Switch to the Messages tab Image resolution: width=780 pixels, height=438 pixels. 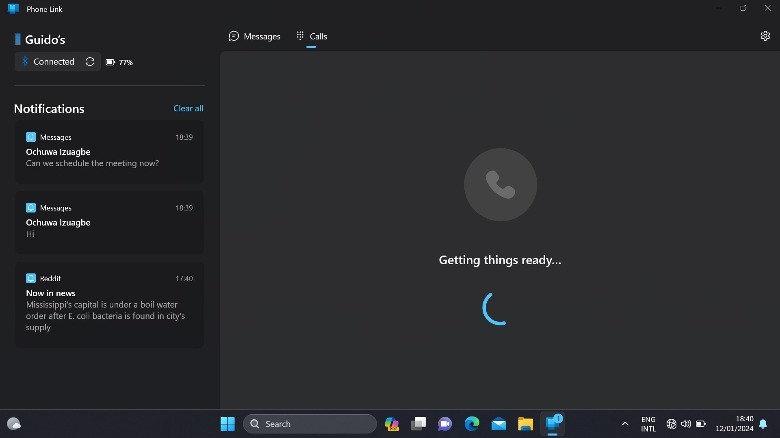[x=254, y=36]
